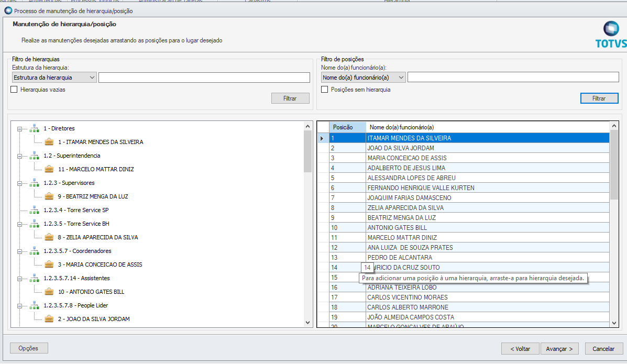Select table row ADRIANA TEIXEIRA LOBO

point(469,288)
